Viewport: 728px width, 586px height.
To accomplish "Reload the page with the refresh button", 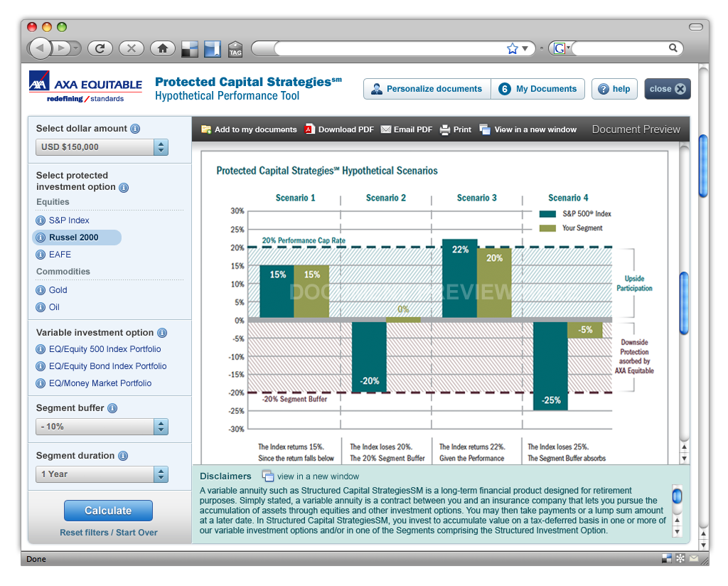I will pyautogui.click(x=100, y=48).
